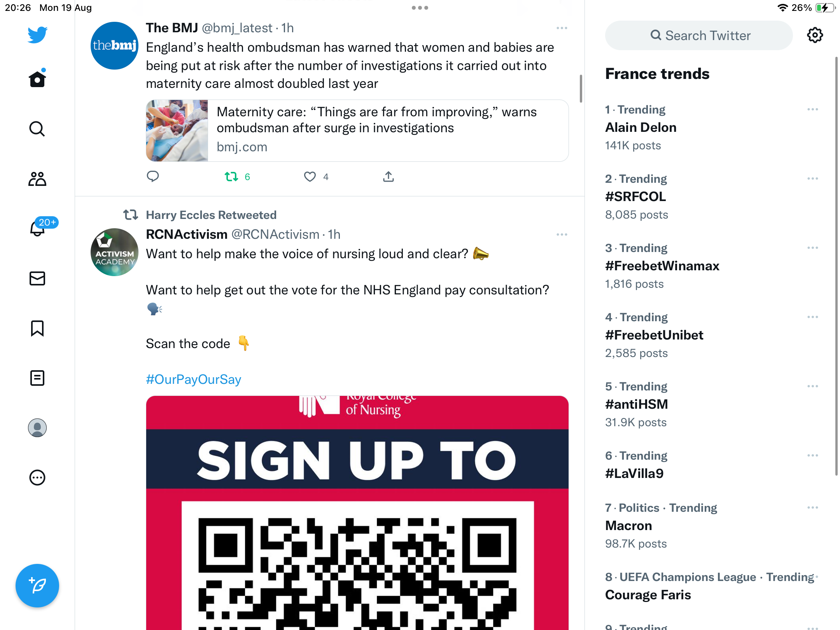Open the Communities people icon

tap(37, 179)
